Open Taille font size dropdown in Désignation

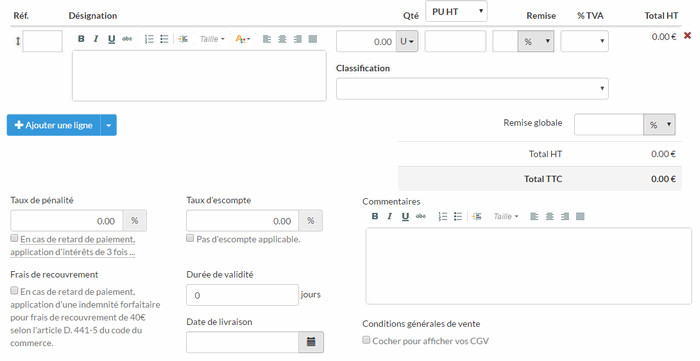point(212,39)
